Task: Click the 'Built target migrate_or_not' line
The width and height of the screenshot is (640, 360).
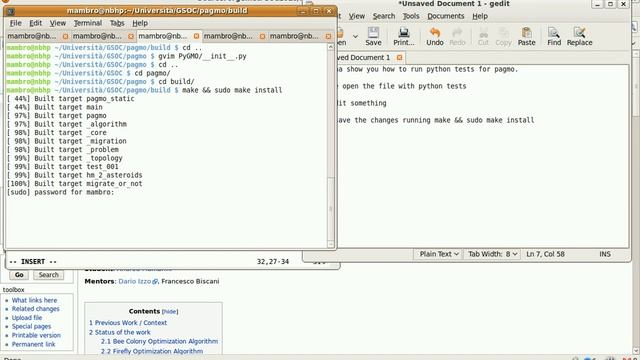Action: click(74, 184)
